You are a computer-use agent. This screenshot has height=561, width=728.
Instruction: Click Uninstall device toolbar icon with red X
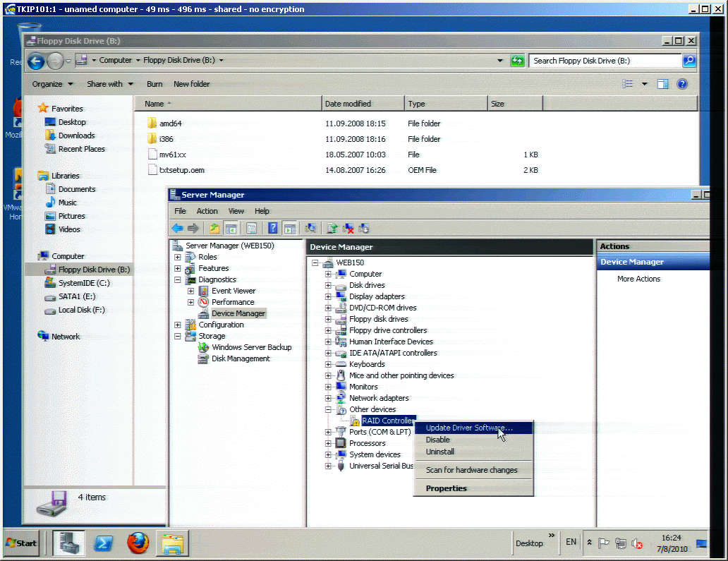(x=348, y=228)
